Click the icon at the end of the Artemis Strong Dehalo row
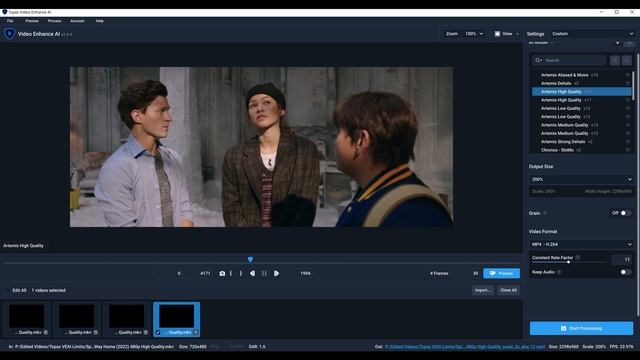Viewport: 640px width, 360px height. [627, 142]
